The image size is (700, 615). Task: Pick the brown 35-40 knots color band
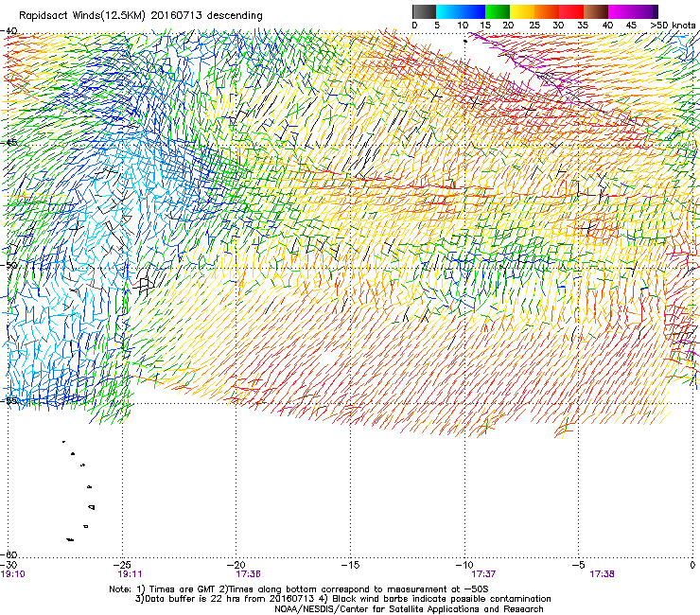point(596,11)
